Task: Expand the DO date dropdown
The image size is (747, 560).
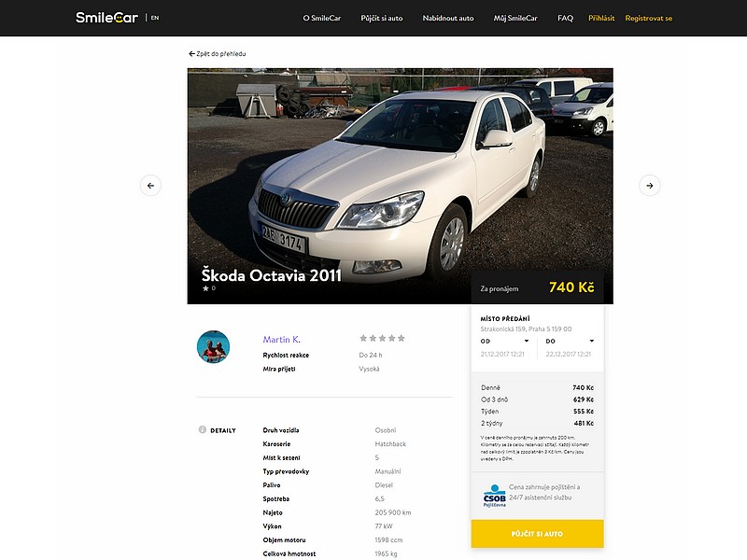Action: pyautogui.click(x=570, y=341)
